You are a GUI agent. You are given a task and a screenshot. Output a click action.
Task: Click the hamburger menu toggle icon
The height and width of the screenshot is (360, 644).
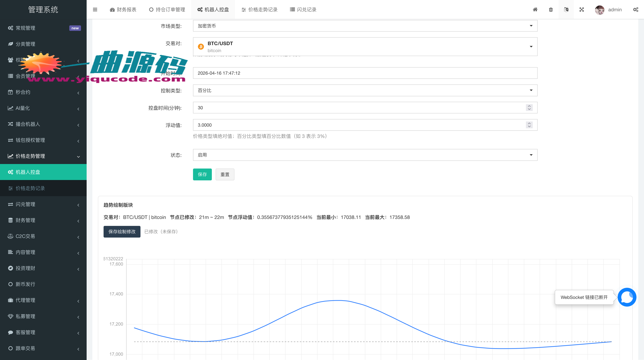click(95, 9)
